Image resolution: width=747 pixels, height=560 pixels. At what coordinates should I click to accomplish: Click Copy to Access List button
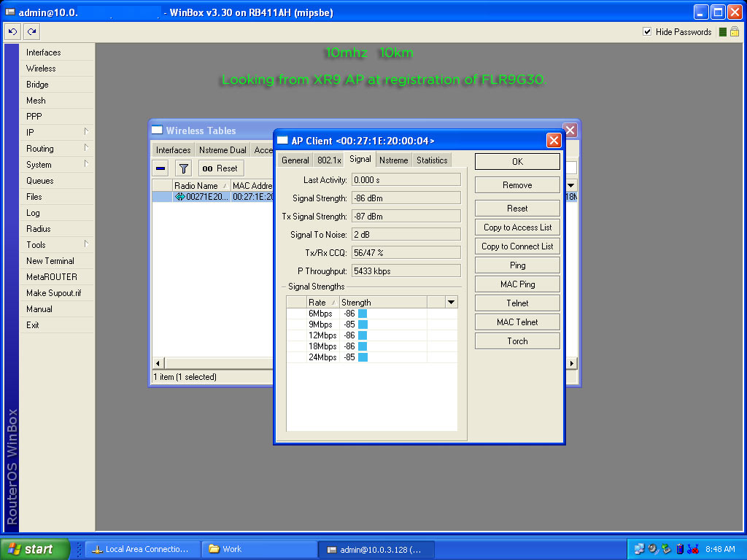pyautogui.click(x=517, y=227)
